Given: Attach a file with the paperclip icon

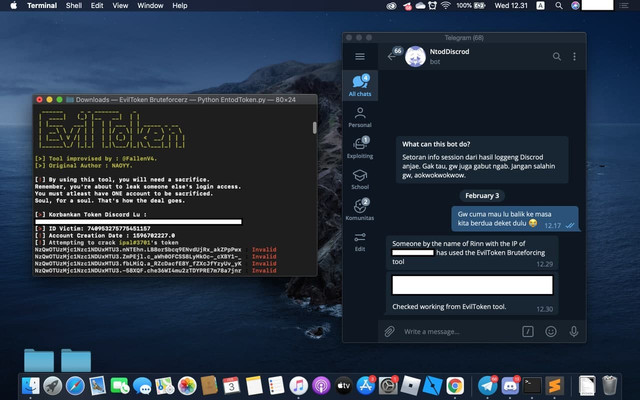Looking at the screenshot, I should coord(389,331).
